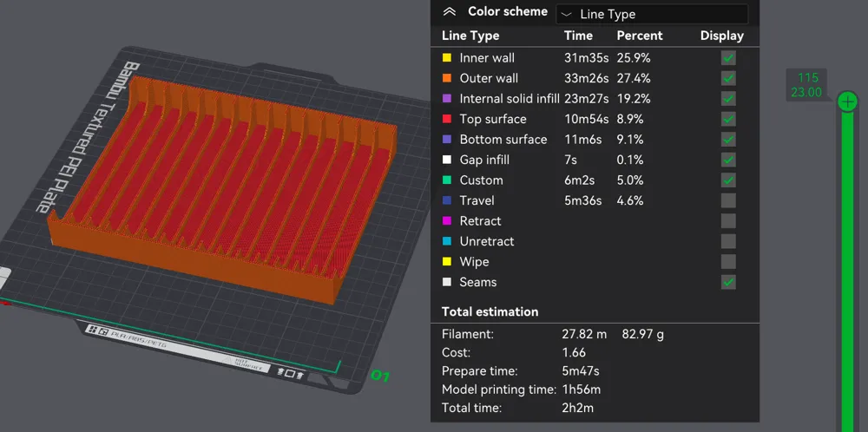Toggle the Gap infill display checkbox
The height and width of the screenshot is (432, 868).
pos(728,160)
